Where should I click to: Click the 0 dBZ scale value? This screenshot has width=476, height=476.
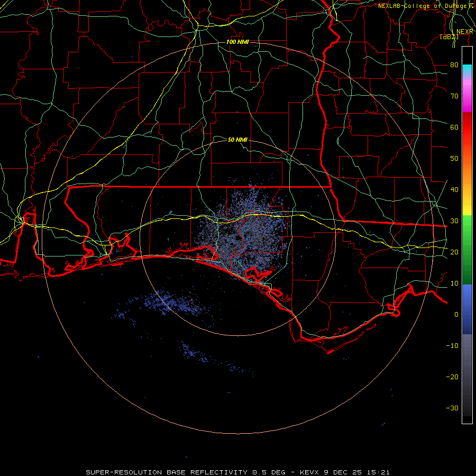pos(456,315)
